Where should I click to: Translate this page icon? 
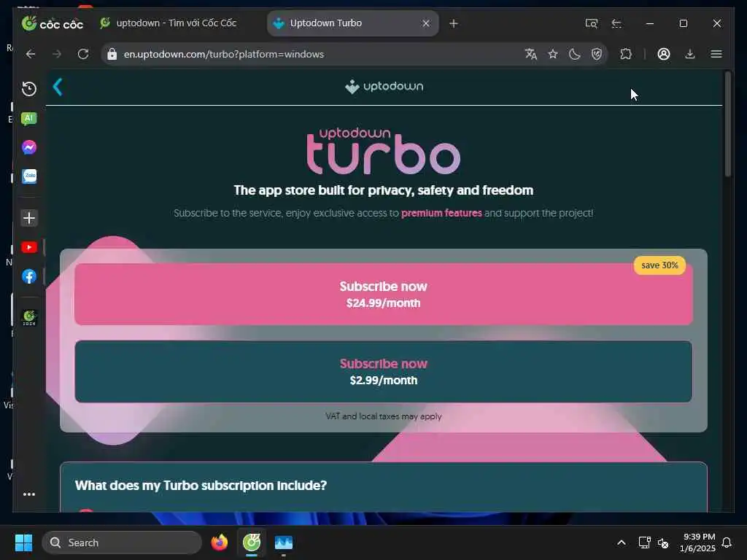[x=531, y=54]
